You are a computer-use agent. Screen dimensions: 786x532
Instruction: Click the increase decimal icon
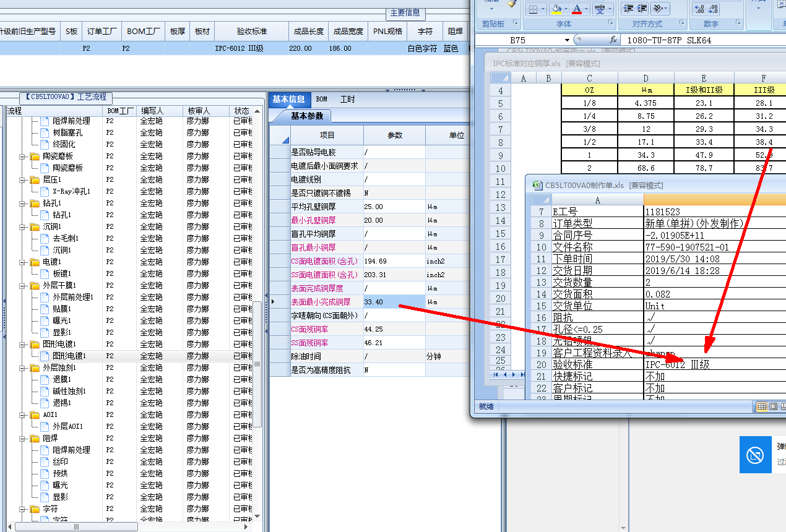coord(699,9)
